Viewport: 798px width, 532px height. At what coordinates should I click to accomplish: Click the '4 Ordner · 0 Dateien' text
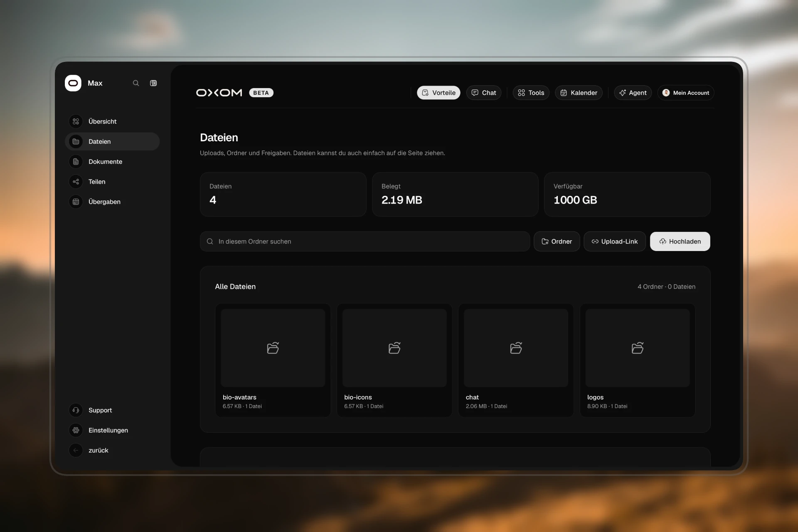pos(666,287)
